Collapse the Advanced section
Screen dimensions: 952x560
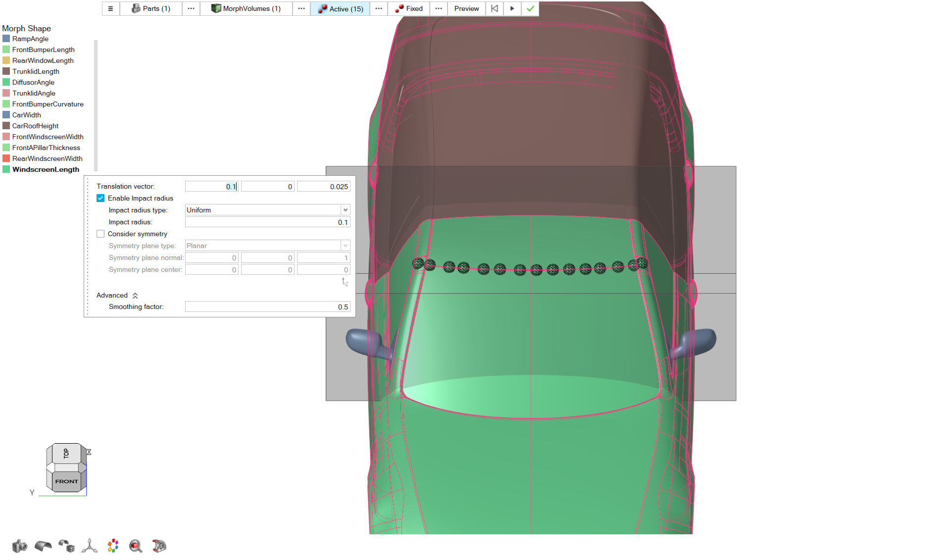(x=135, y=296)
